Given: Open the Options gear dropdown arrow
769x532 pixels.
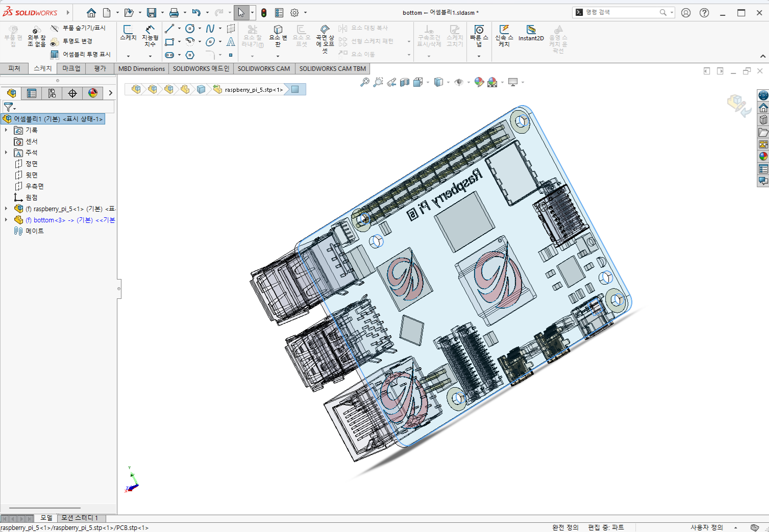Looking at the screenshot, I should (x=306, y=13).
